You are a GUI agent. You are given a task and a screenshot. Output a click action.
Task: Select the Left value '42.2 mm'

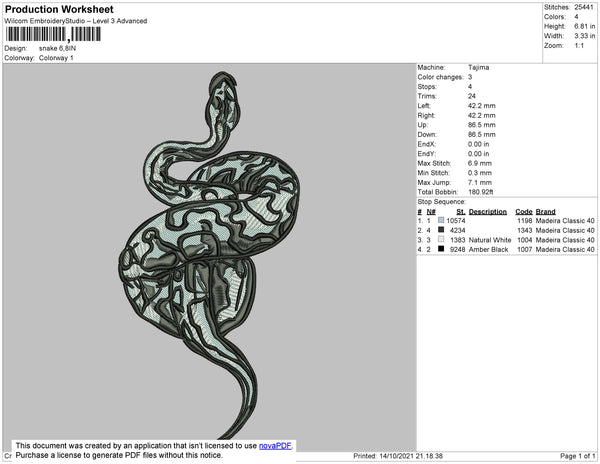[x=482, y=106]
